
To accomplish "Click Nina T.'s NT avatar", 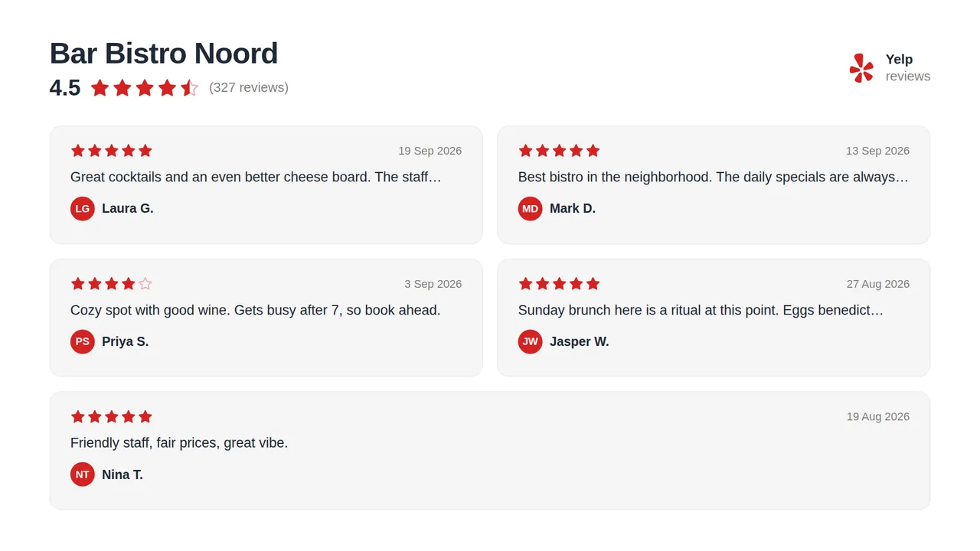I will pyautogui.click(x=83, y=474).
